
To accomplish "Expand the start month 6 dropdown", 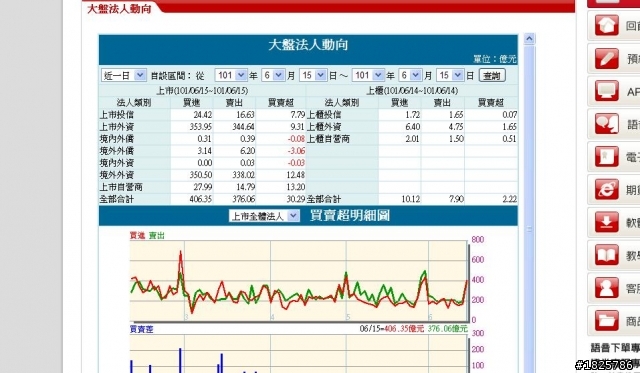I will pyautogui.click(x=273, y=75).
